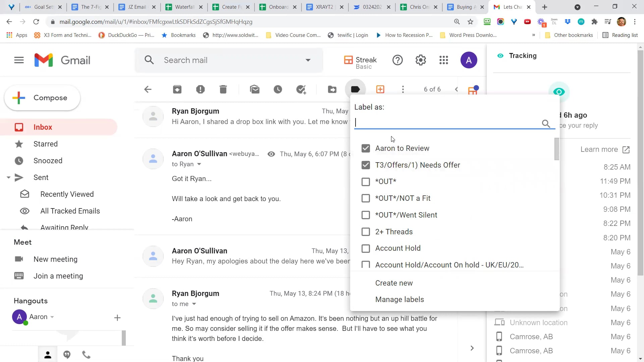Screen dimensions: 644x362
Task: Click the Labels toolbar icon
Action: tap(355, 89)
